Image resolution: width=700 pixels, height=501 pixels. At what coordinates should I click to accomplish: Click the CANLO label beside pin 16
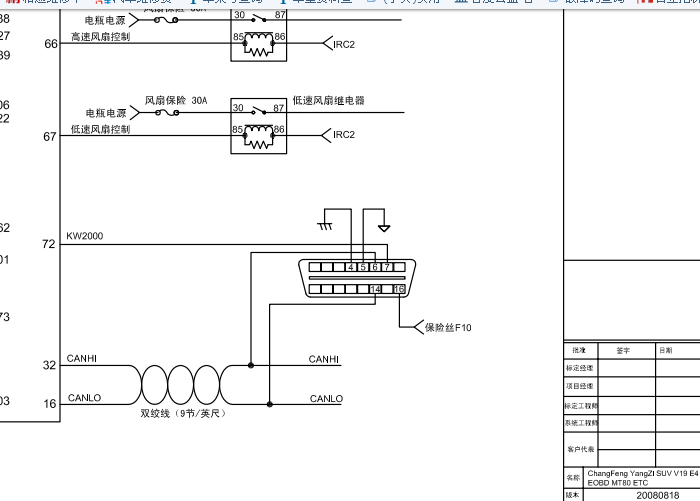coord(84,398)
